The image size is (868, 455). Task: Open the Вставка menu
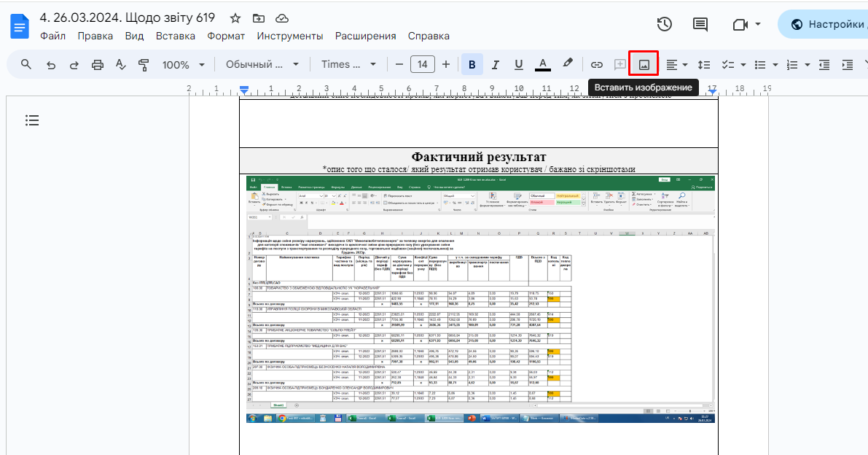click(x=175, y=36)
